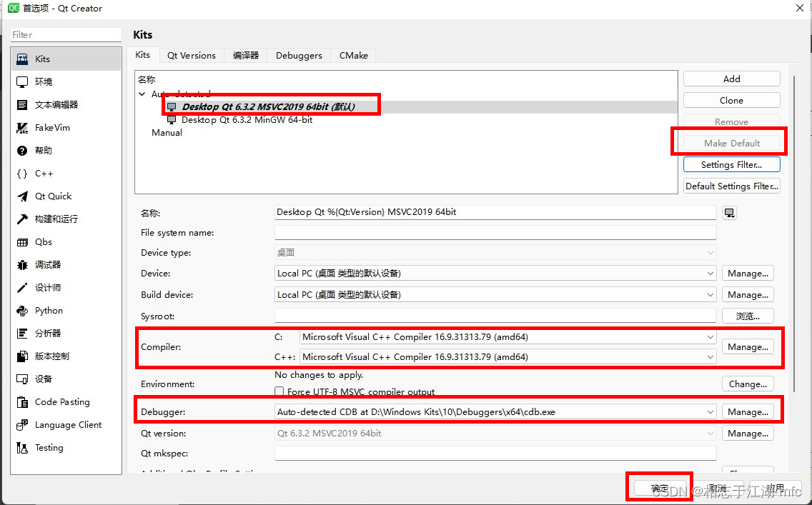Image resolution: width=812 pixels, height=505 pixels.
Task: Open the C++ compiler dropdown
Action: 508,356
